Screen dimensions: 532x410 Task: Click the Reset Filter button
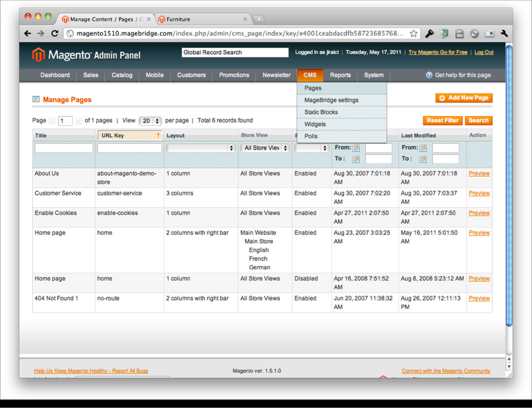pos(443,120)
